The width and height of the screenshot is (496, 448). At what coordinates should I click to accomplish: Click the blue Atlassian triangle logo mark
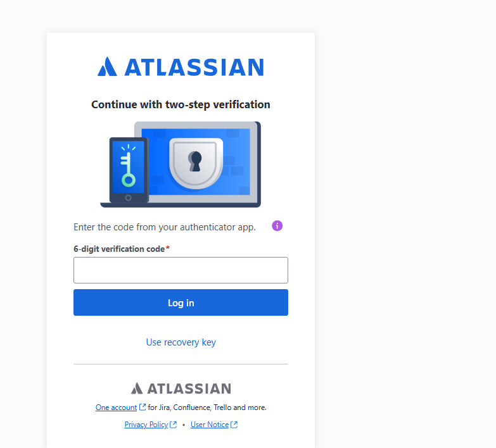107,66
